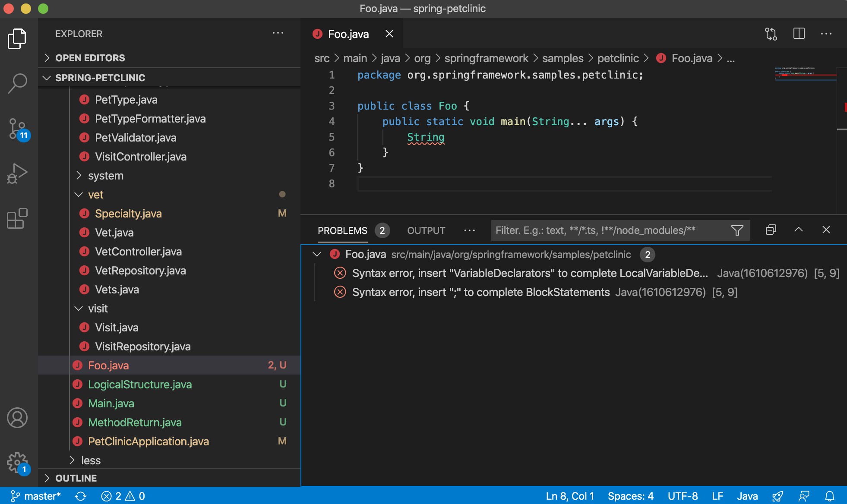Maximize the panel with the chevron icon
The height and width of the screenshot is (504, 847).
tap(798, 230)
